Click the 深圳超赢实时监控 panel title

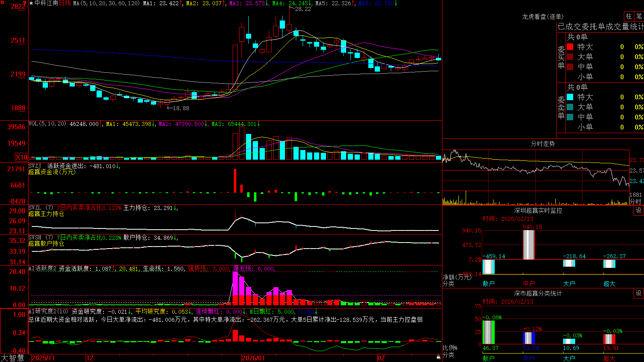(x=538, y=210)
